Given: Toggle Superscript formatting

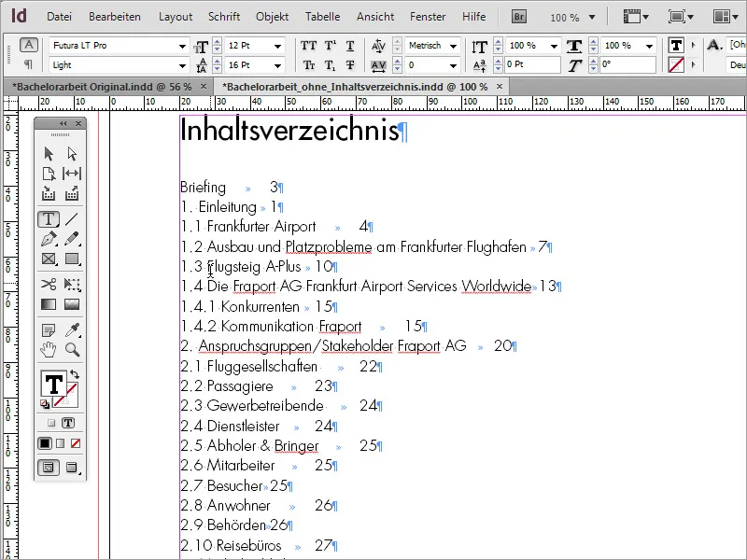Looking at the screenshot, I should (x=330, y=46).
